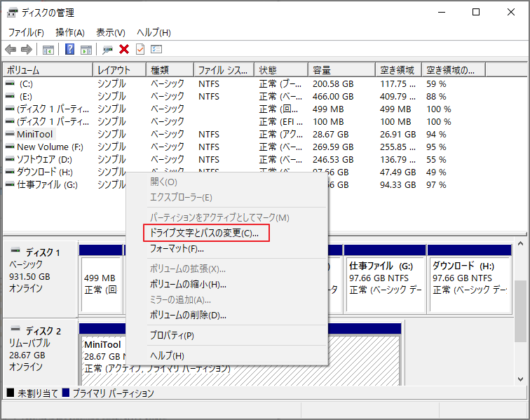Click the 466.00 GB capacity cell
The height and width of the screenshot is (420, 530).
pyautogui.click(x=333, y=96)
